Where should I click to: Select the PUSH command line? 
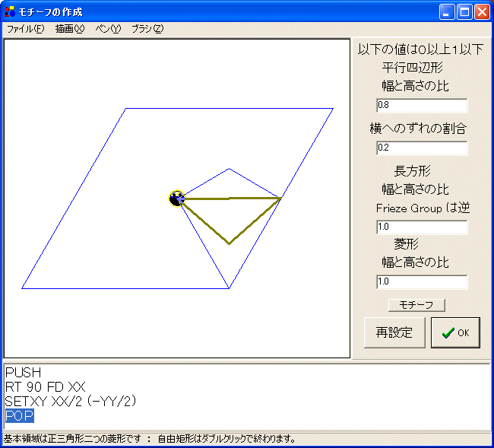pyautogui.click(x=24, y=373)
